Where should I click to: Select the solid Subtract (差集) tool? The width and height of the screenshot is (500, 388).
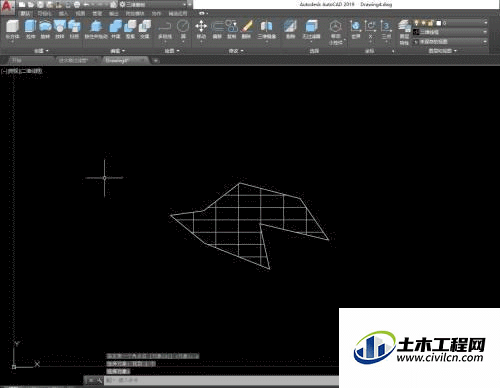(130, 29)
